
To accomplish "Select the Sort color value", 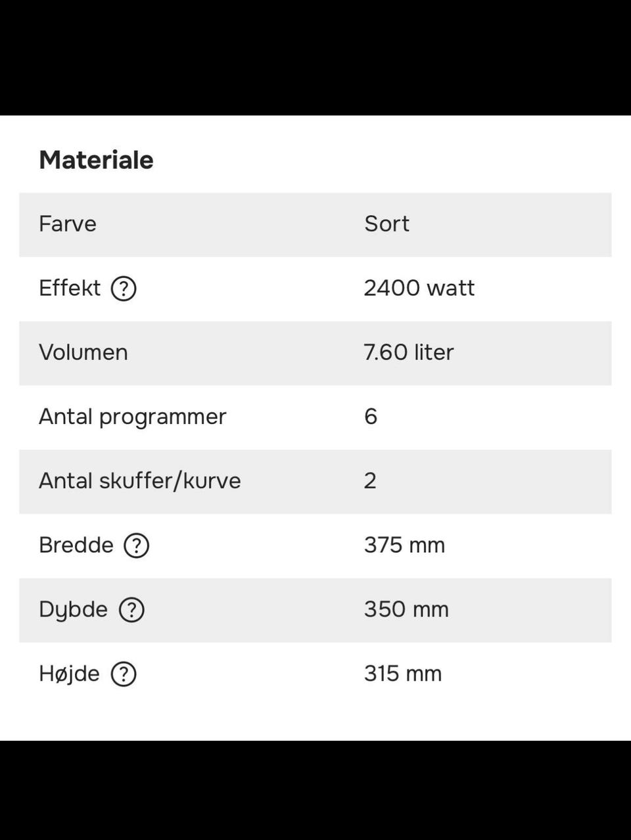I will point(386,224).
